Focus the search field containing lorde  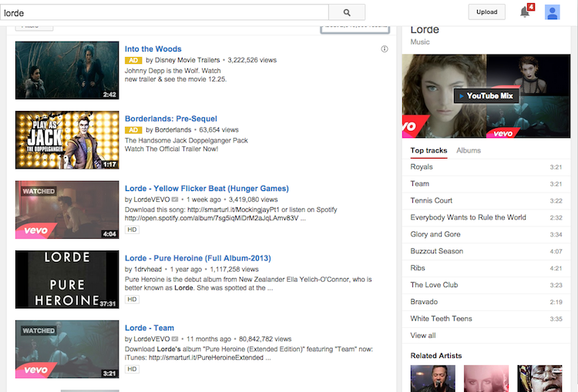(x=164, y=12)
